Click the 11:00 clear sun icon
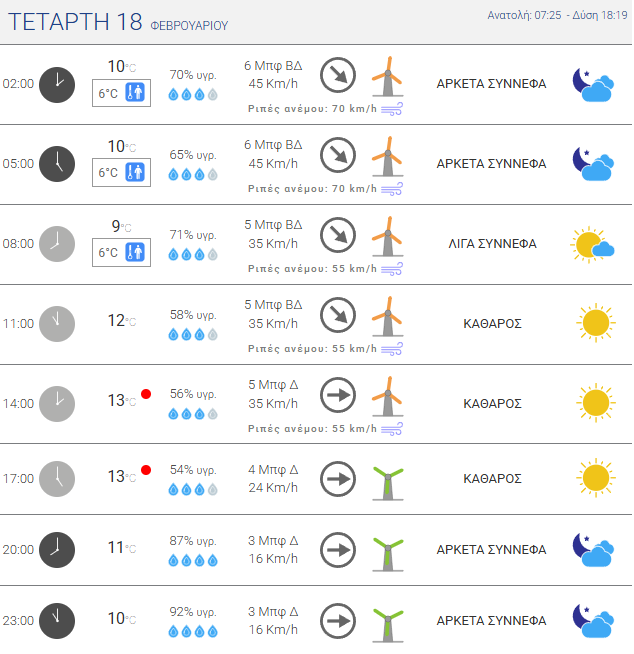 coord(594,323)
